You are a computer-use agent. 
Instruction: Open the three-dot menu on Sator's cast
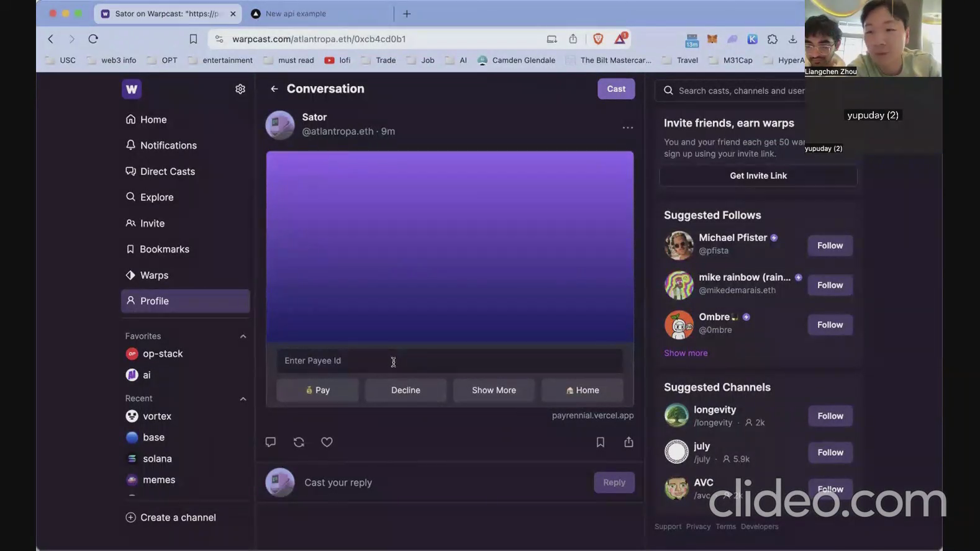[628, 127]
